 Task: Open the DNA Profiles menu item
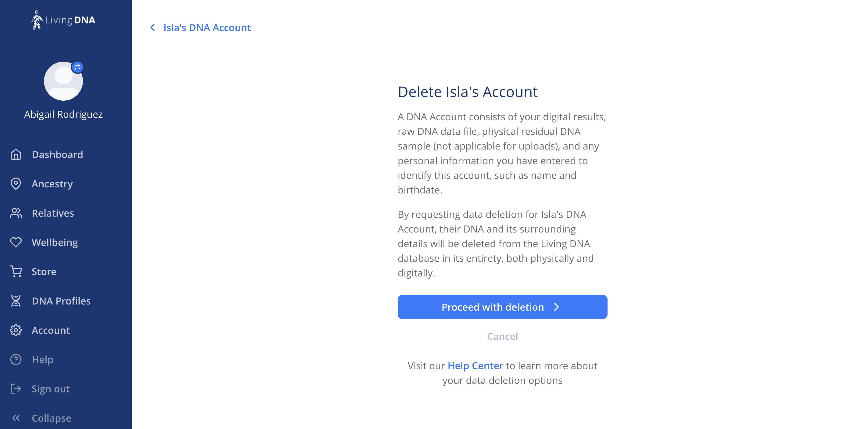(x=61, y=301)
